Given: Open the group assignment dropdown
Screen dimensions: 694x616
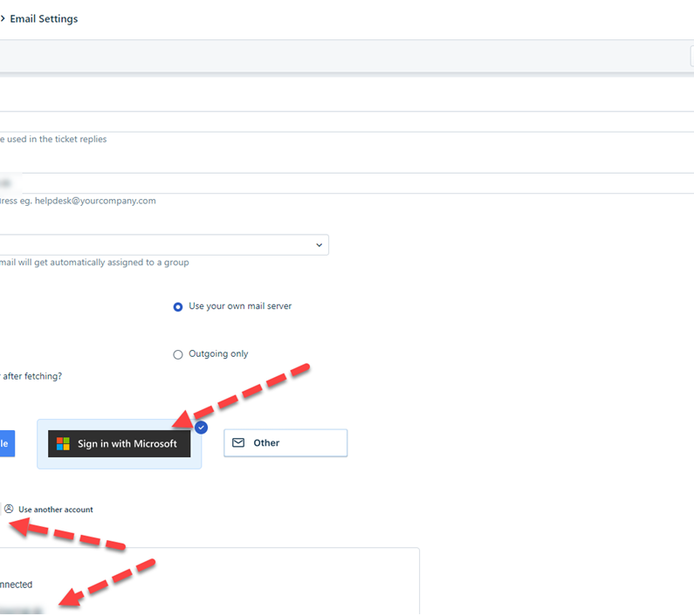Looking at the screenshot, I should [x=164, y=244].
